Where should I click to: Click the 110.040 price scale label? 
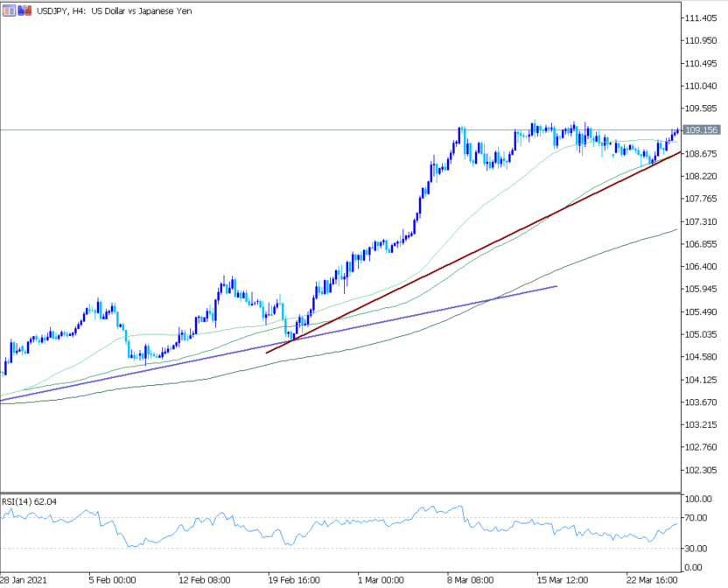702,86
